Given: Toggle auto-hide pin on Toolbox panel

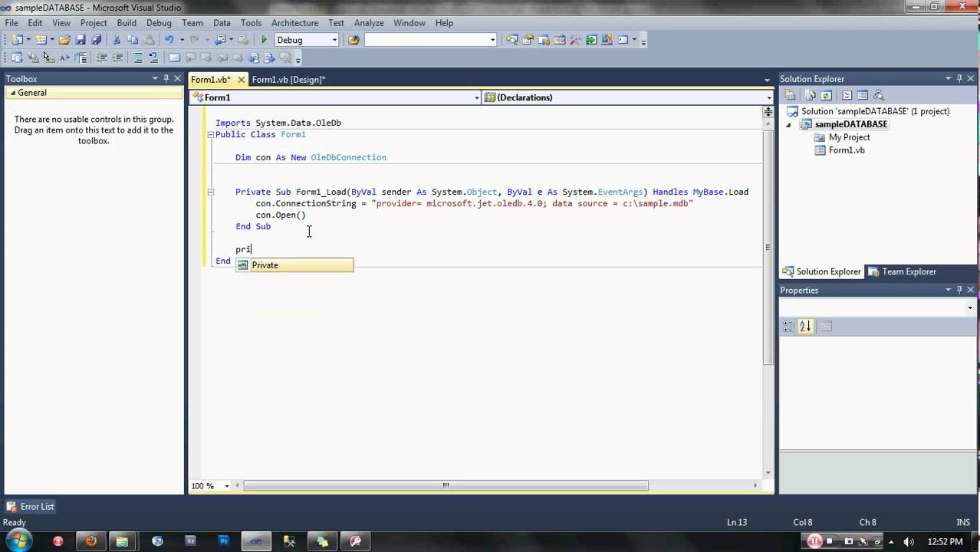Looking at the screenshot, I should click(166, 78).
